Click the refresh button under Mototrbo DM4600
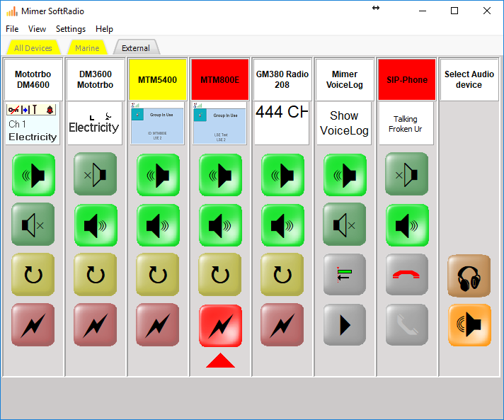 (x=33, y=274)
